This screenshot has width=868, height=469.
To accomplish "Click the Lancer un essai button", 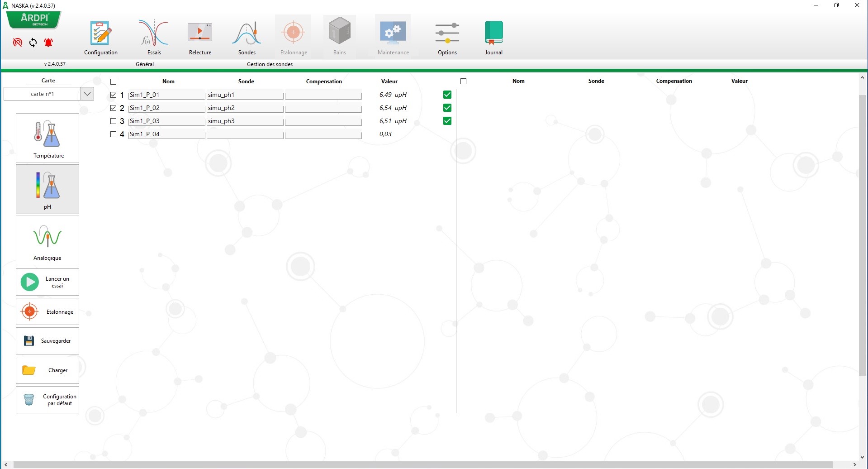I will pyautogui.click(x=47, y=282).
